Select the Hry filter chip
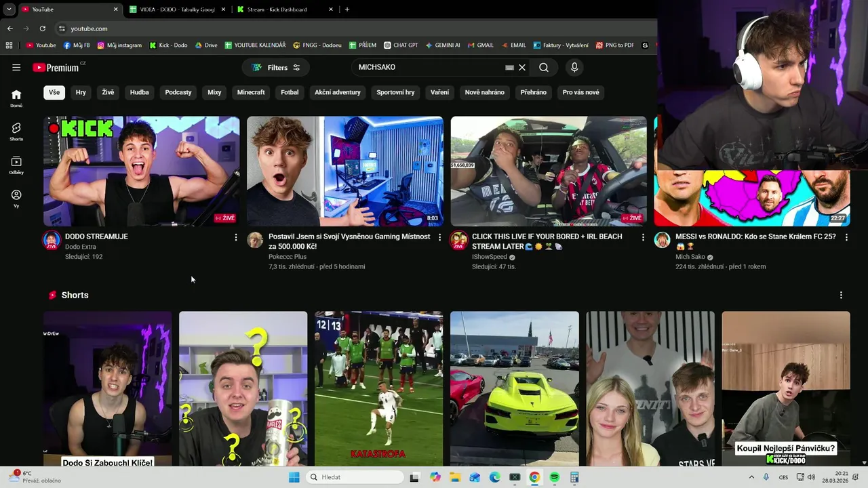The width and height of the screenshot is (868, 488). (x=81, y=92)
